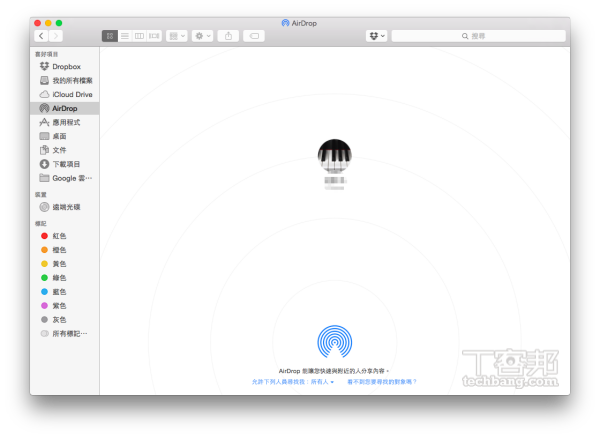The height and width of the screenshot is (438, 600).
Task: Open the arrange-by dropdown in toolbar
Action: click(176, 36)
